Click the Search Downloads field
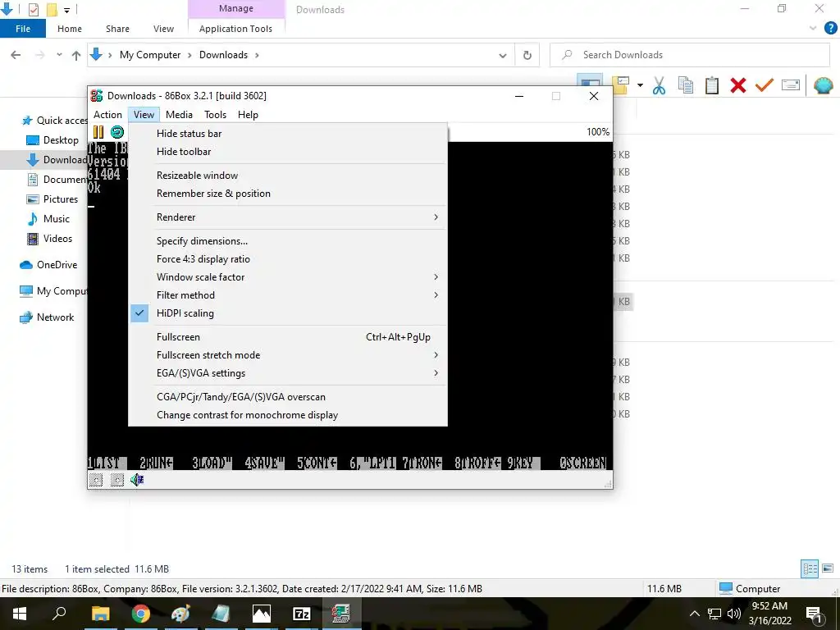The image size is (840, 630). (x=690, y=55)
